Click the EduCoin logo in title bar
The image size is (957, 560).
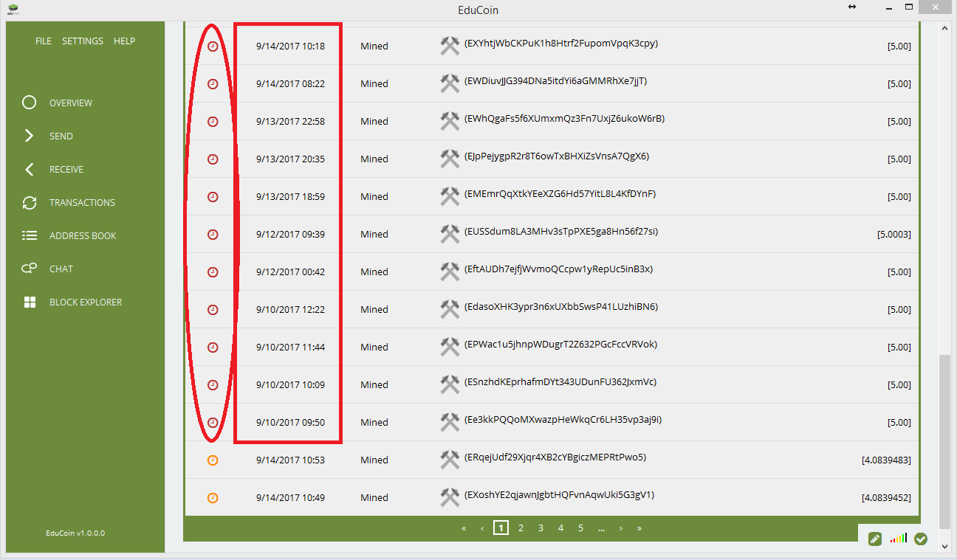pyautogui.click(x=13, y=10)
